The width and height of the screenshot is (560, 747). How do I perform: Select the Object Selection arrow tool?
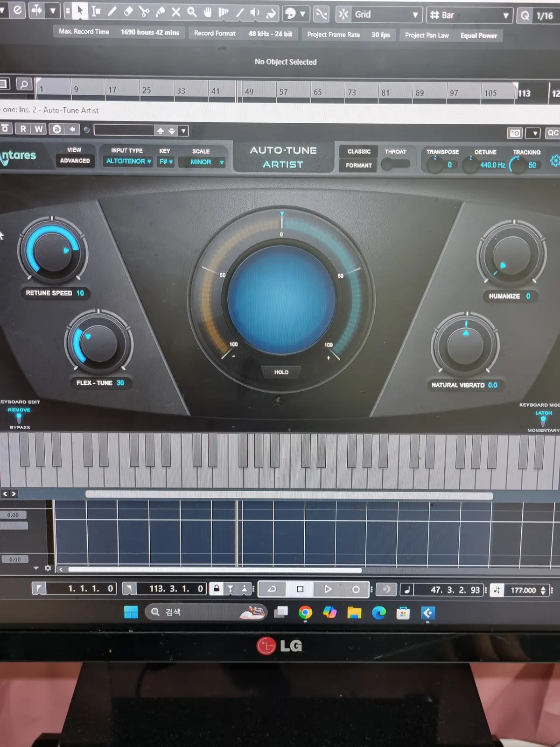coord(80,11)
